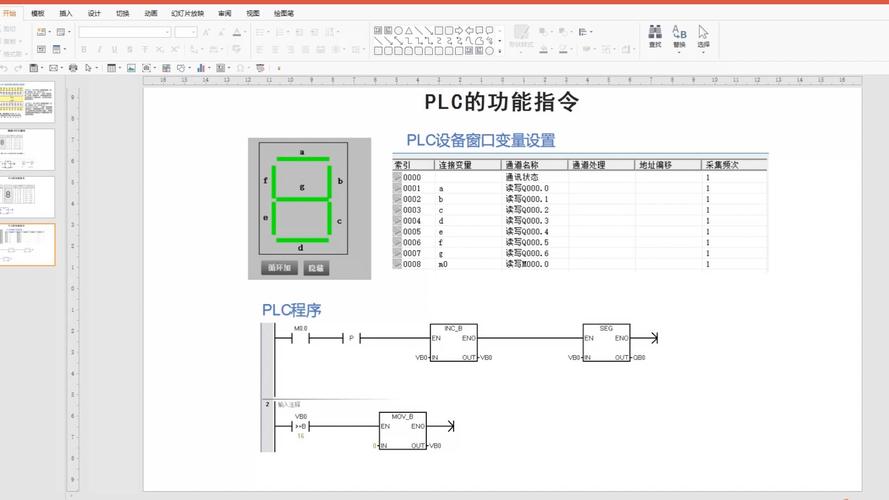Click the save disk icon
889x500 pixels.
coord(34,68)
